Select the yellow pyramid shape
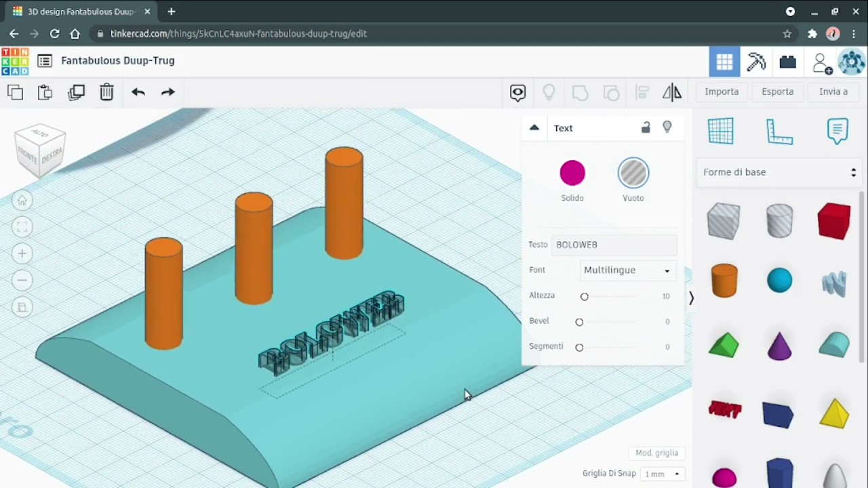The image size is (868, 488). tap(834, 413)
